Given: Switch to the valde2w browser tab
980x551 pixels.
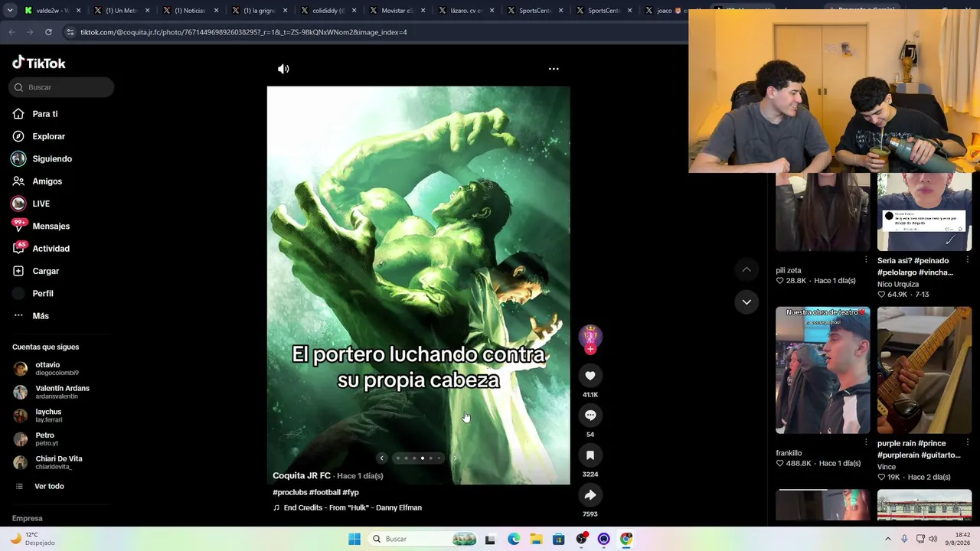Looking at the screenshot, I should pyautogui.click(x=52, y=11).
